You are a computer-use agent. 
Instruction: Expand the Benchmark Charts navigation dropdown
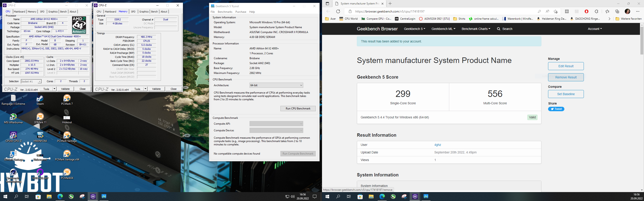[476, 29]
